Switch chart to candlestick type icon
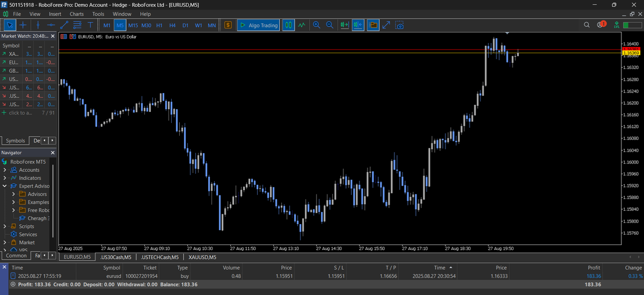Screen dimensions: 644x295 click(289, 25)
